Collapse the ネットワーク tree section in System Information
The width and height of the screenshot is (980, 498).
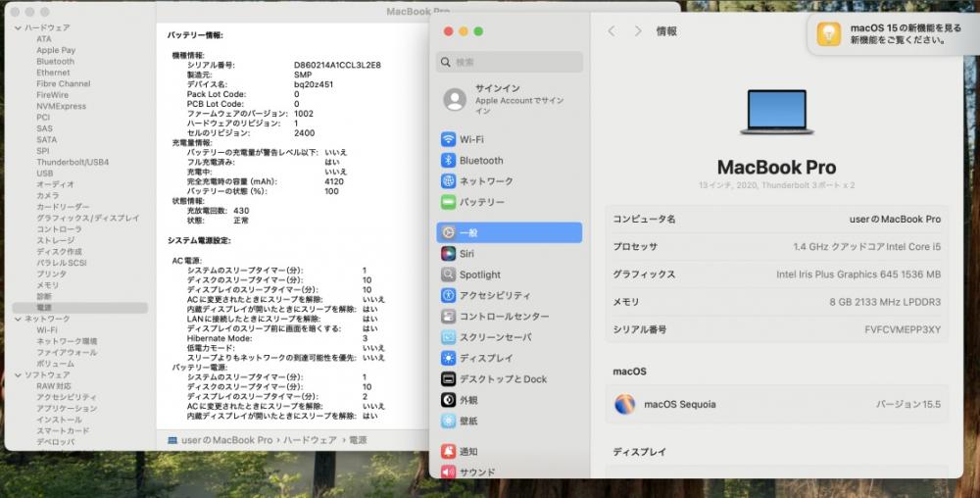point(18,319)
